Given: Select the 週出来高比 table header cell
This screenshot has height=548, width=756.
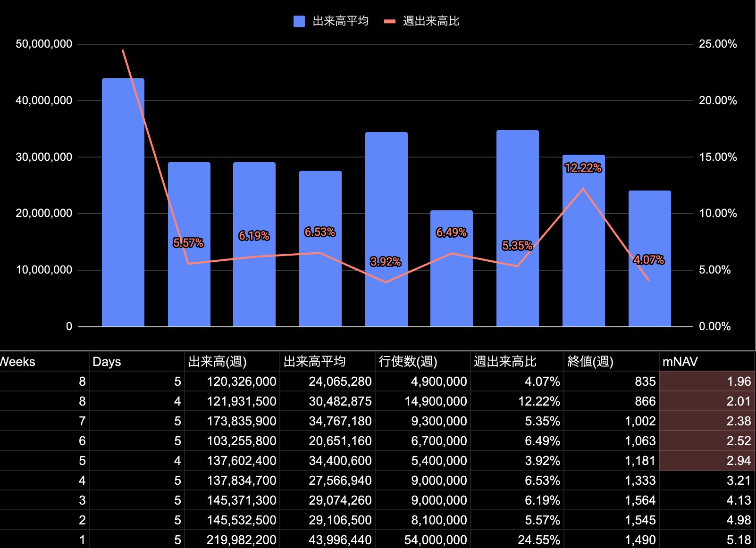Looking at the screenshot, I should pyautogui.click(x=517, y=362).
